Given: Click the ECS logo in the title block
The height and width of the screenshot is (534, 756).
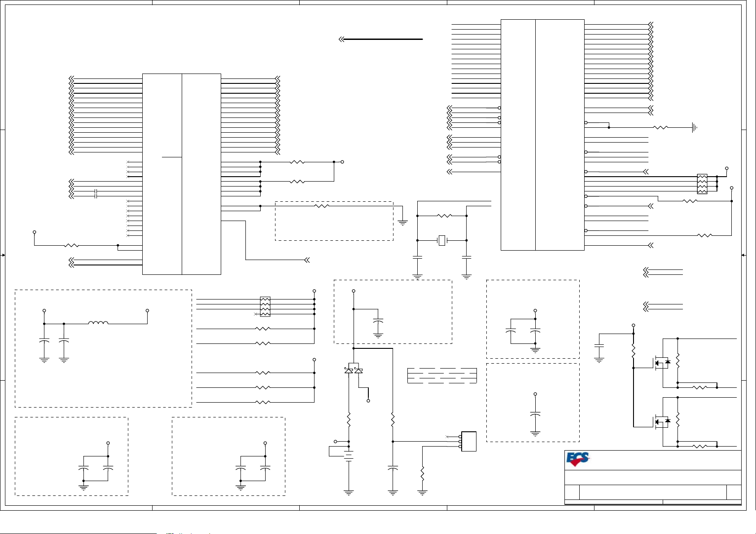Looking at the screenshot, I should [578, 460].
